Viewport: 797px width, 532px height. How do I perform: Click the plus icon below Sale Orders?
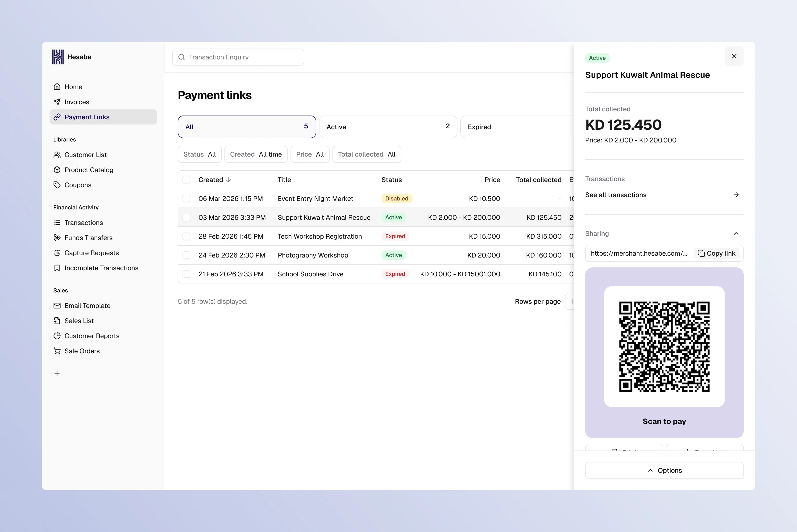pos(57,374)
